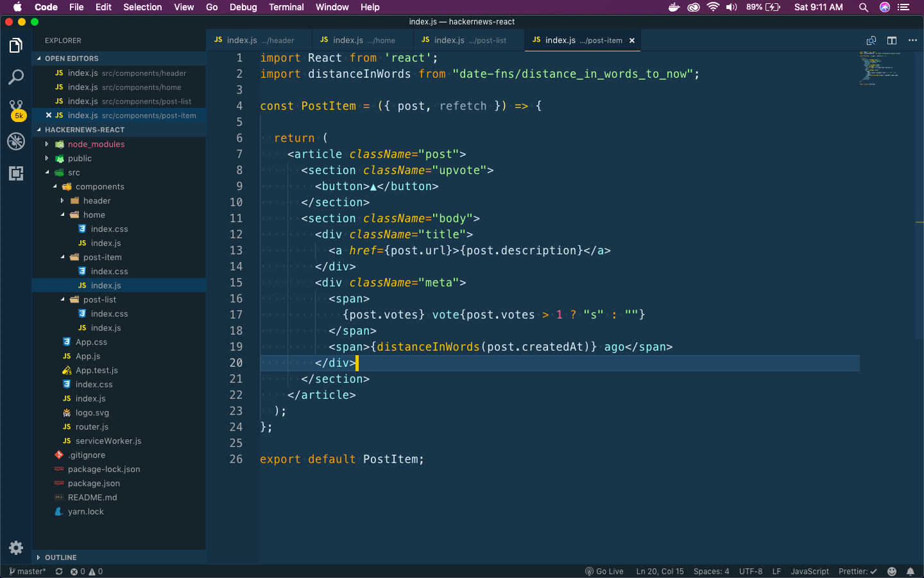Click the code minimap preview
Viewport: 924px width, 578px height.
[880, 68]
